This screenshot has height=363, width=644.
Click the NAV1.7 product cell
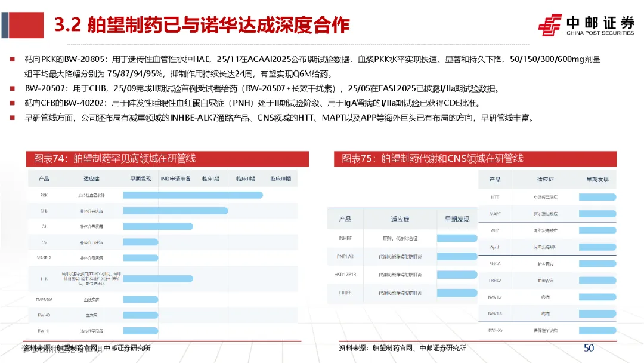tap(495, 297)
